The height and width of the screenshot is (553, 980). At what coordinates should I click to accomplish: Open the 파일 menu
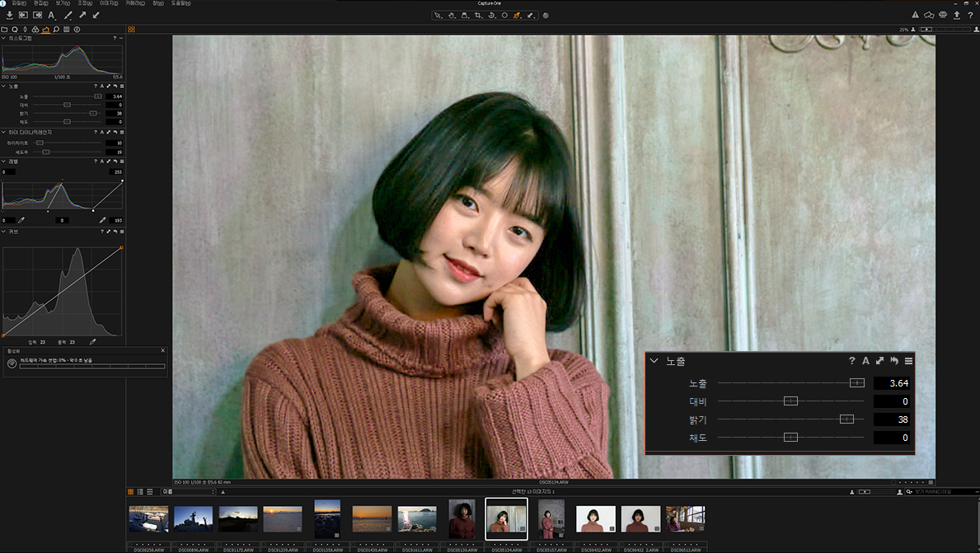pyautogui.click(x=17, y=3)
